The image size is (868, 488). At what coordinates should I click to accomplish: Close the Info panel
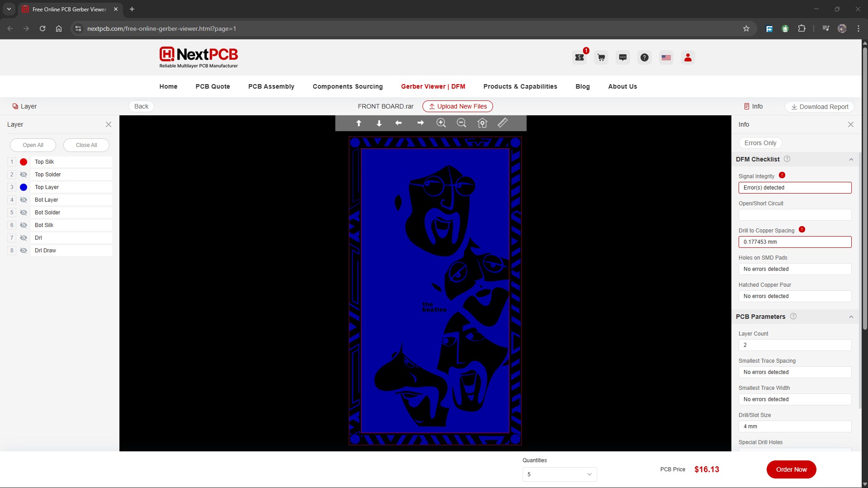point(851,124)
